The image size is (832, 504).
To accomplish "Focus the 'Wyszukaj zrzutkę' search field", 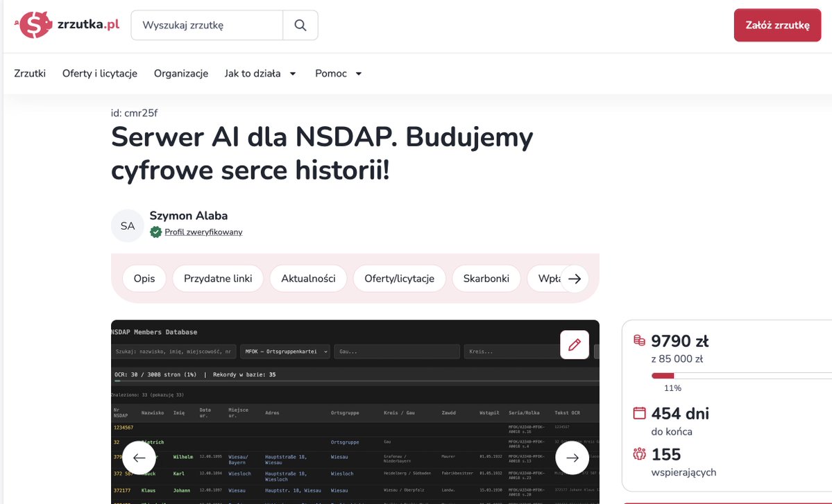I will click(207, 25).
